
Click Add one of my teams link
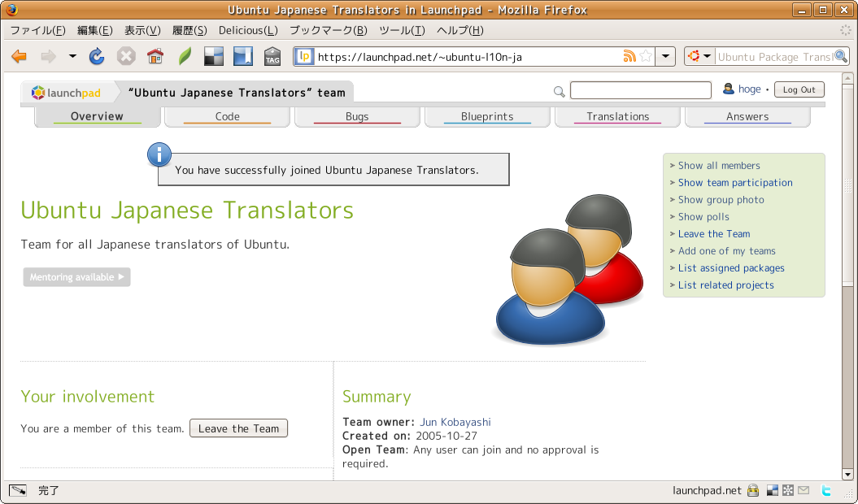(727, 251)
